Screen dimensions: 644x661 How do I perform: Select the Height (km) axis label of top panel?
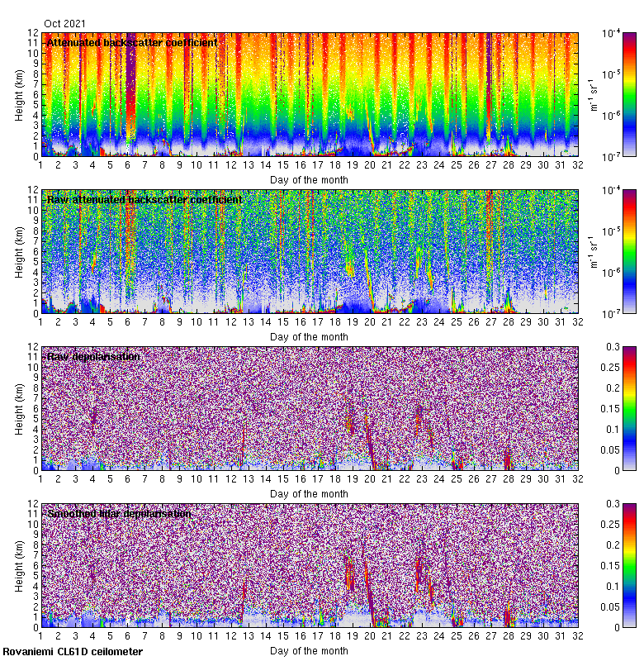click(x=19, y=94)
